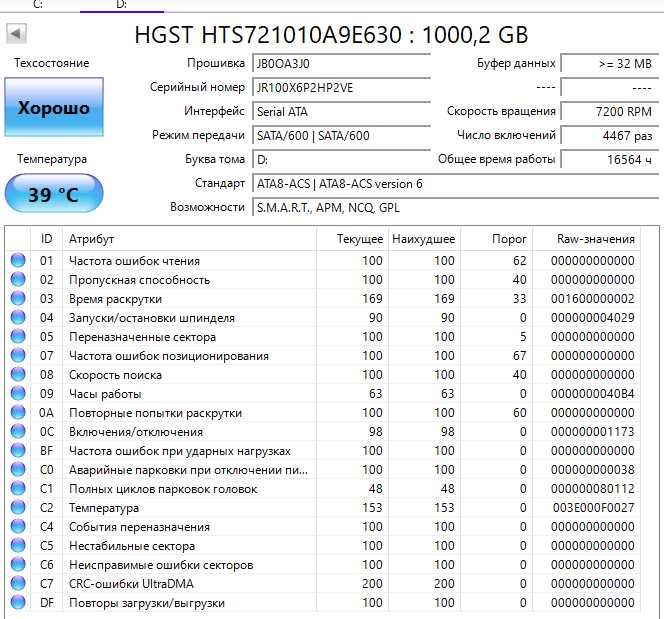Click the Serial ATA interface field
The width and height of the screenshot is (664, 619).
tap(341, 112)
